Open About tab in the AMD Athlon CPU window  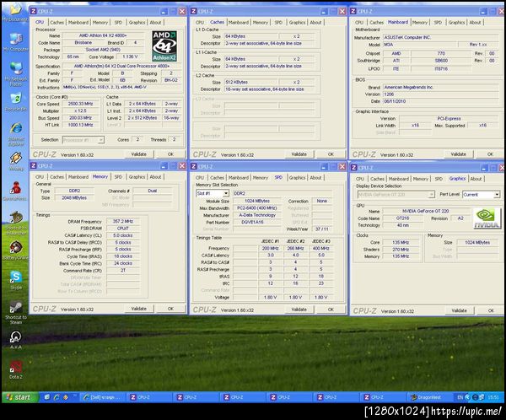point(155,22)
